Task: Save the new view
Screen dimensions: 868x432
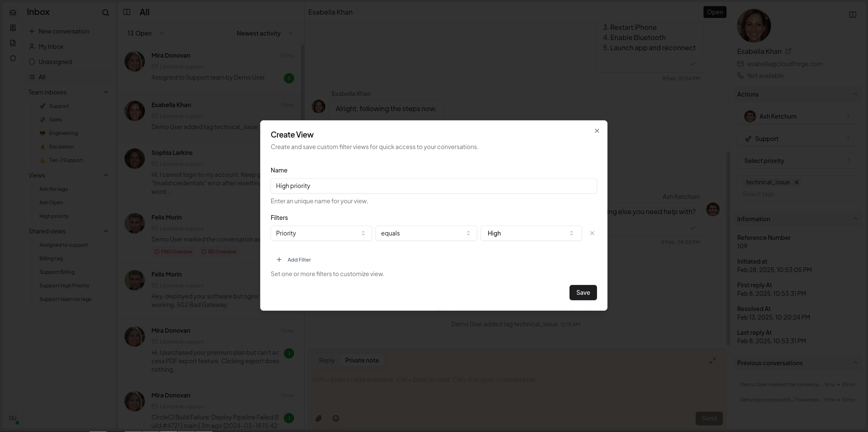Action: [583, 292]
